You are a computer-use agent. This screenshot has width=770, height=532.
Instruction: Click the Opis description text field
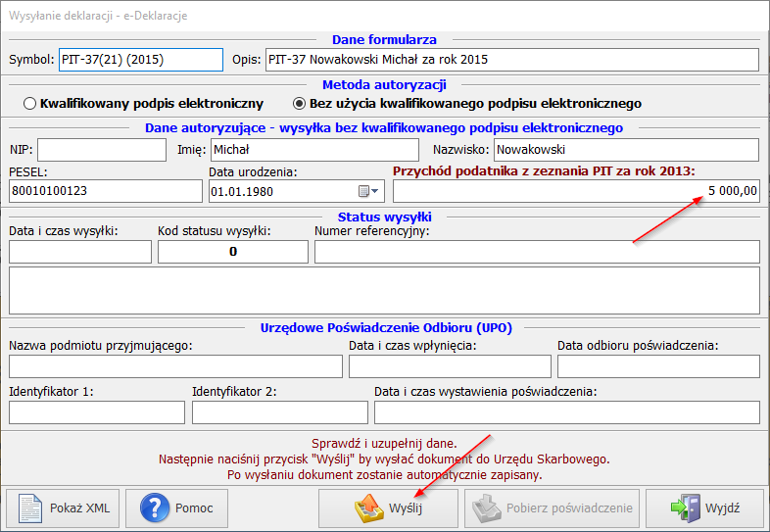511,60
